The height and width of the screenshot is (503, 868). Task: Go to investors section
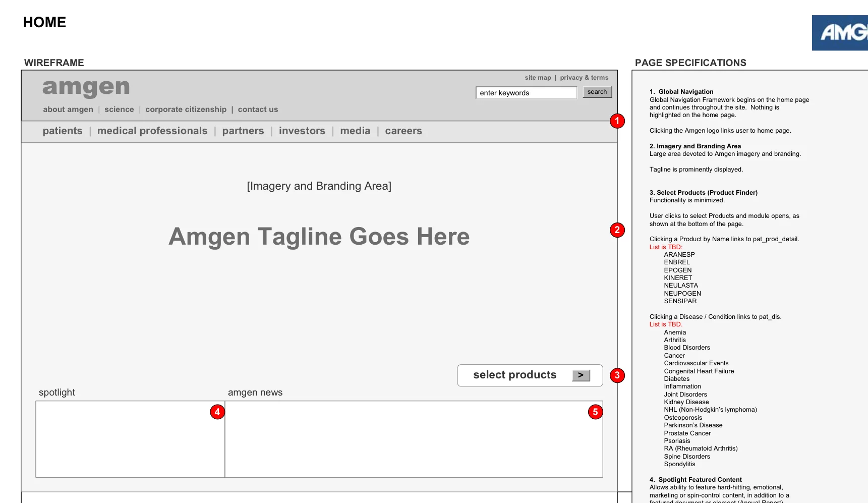[302, 131]
